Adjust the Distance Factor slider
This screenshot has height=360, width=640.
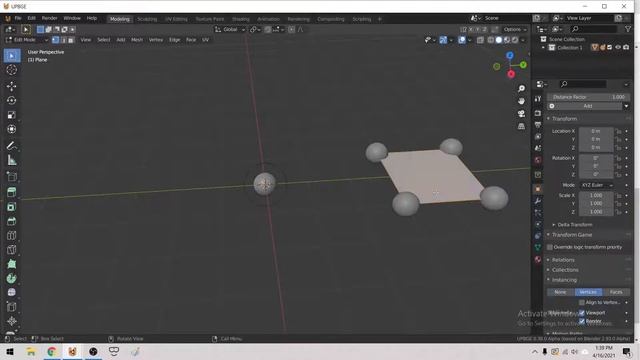[588, 97]
